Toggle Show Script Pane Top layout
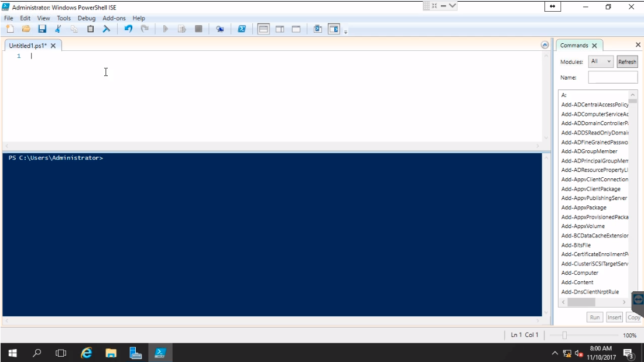This screenshot has width=644, height=362. point(263,29)
